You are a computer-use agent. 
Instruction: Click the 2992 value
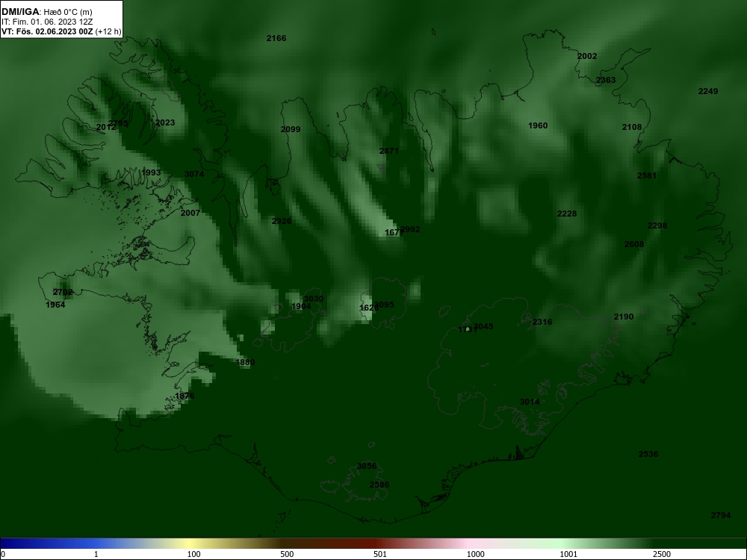[411, 229]
